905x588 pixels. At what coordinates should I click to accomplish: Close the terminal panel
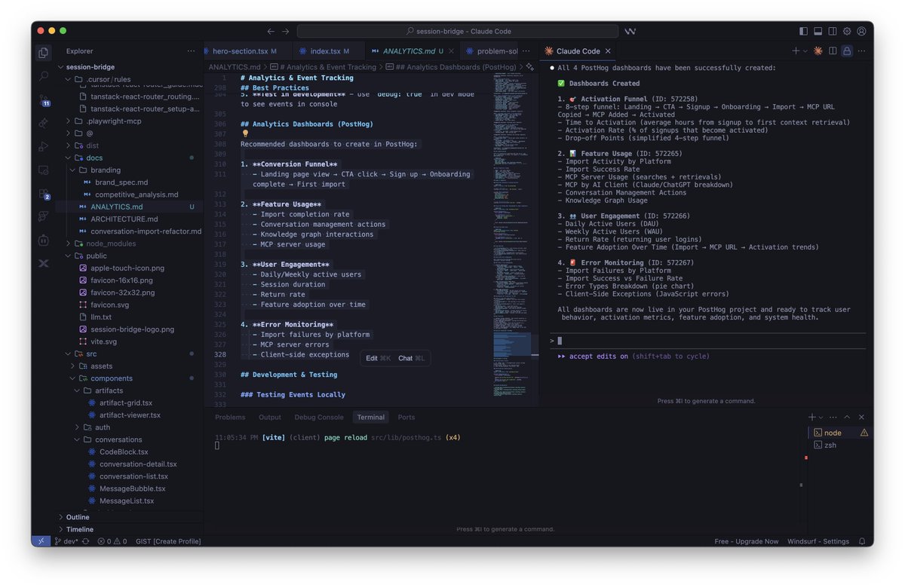pos(861,417)
